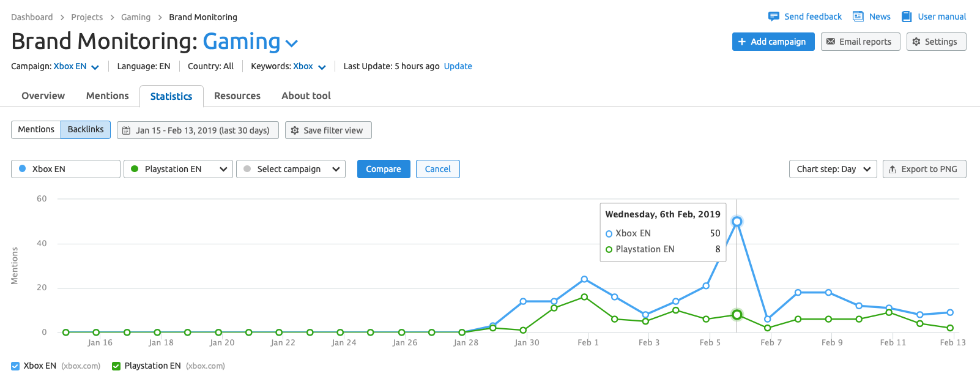Toggle chart view to Mentions
This screenshot has width=980, height=387.
click(x=36, y=130)
